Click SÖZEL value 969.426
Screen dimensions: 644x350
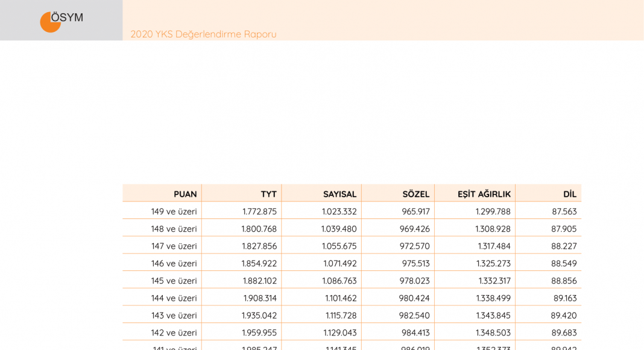click(415, 229)
